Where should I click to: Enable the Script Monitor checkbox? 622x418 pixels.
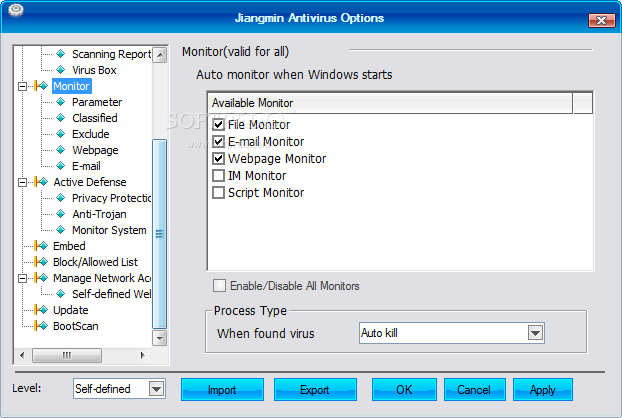click(x=219, y=193)
